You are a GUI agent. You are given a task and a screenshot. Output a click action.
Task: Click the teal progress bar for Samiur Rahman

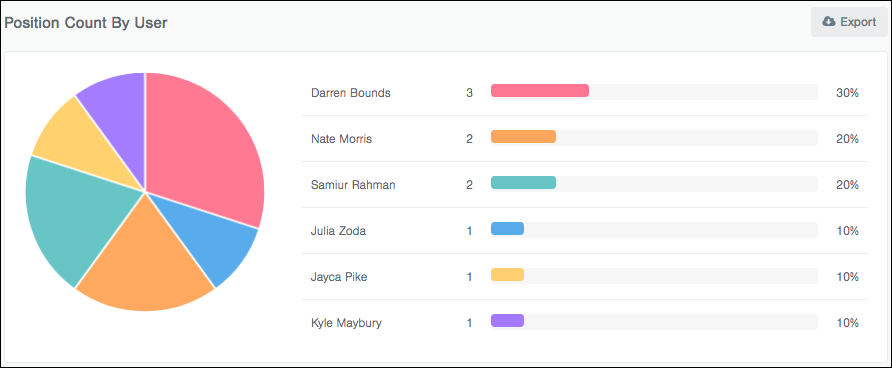coord(523,183)
